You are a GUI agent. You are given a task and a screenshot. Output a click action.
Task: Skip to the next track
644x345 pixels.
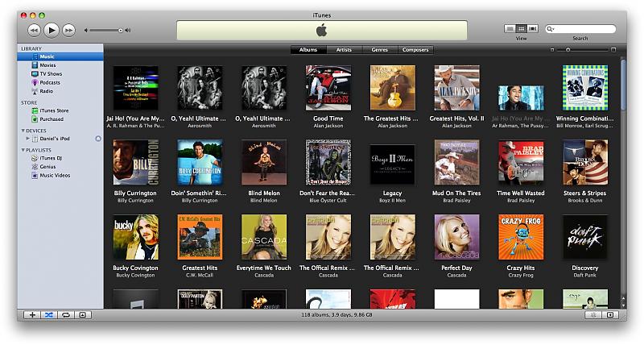click(68, 30)
